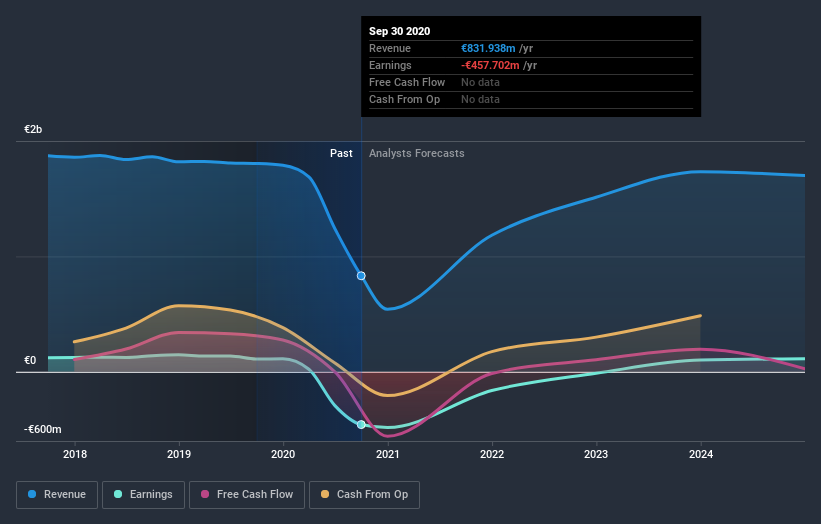This screenshot has height=524, width=821.
Task: Click the -€600m y-axis label
Action: pos(42,429)
